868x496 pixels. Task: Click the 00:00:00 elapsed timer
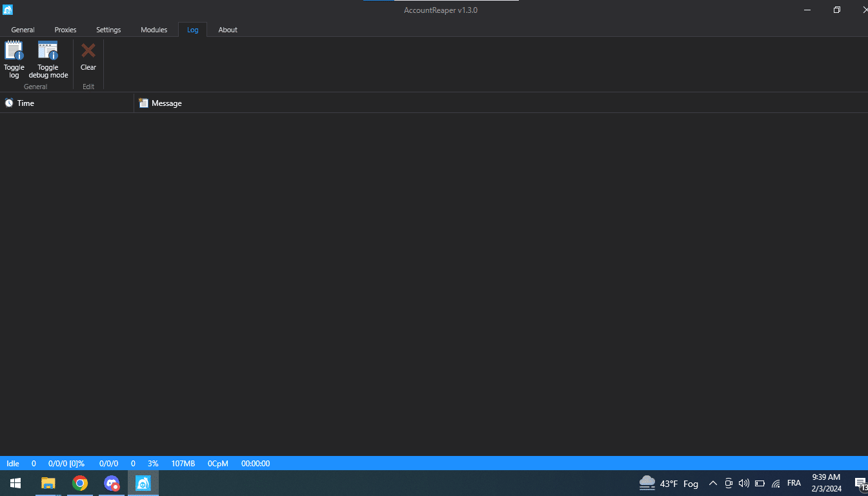pos(256,464)
